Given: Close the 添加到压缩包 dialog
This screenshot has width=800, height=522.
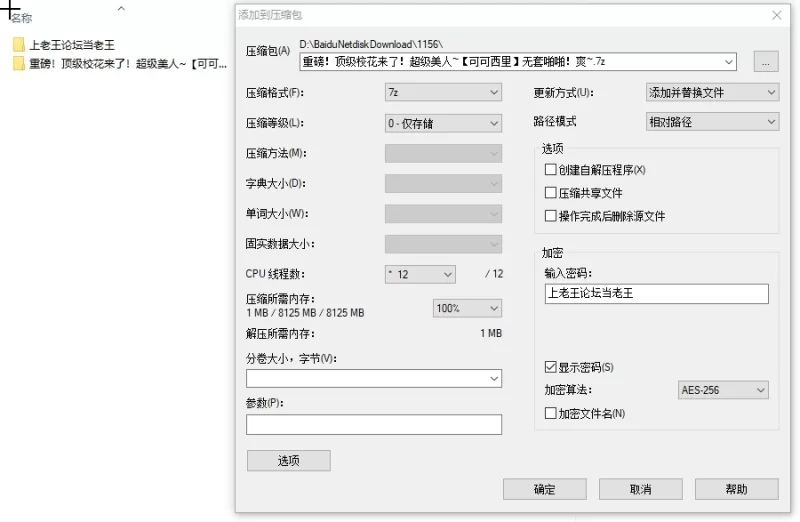Looking at the screenshot, I should point(777,15).
